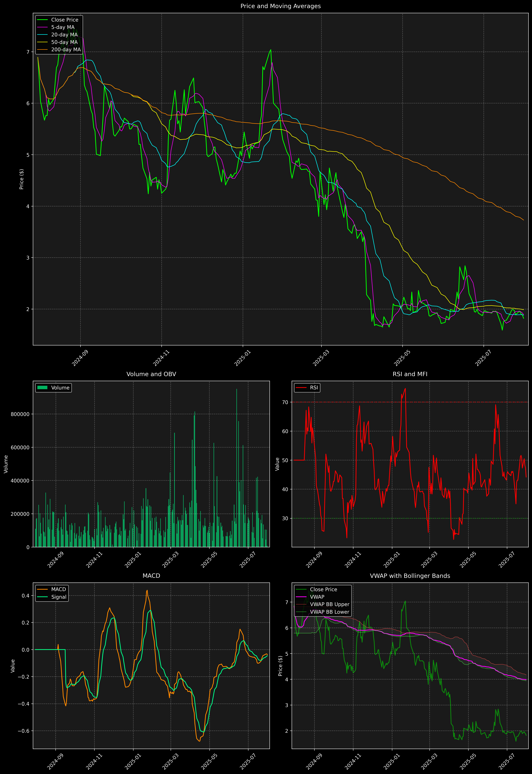
Task: Click the vertical "Volume" y-axis label
Action: coord(6,464)
